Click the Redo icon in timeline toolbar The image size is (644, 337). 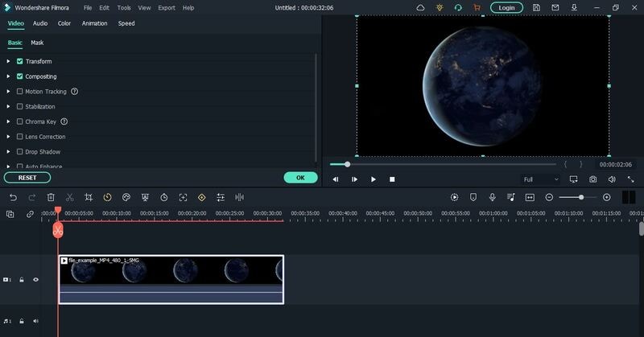click(31, 197)
